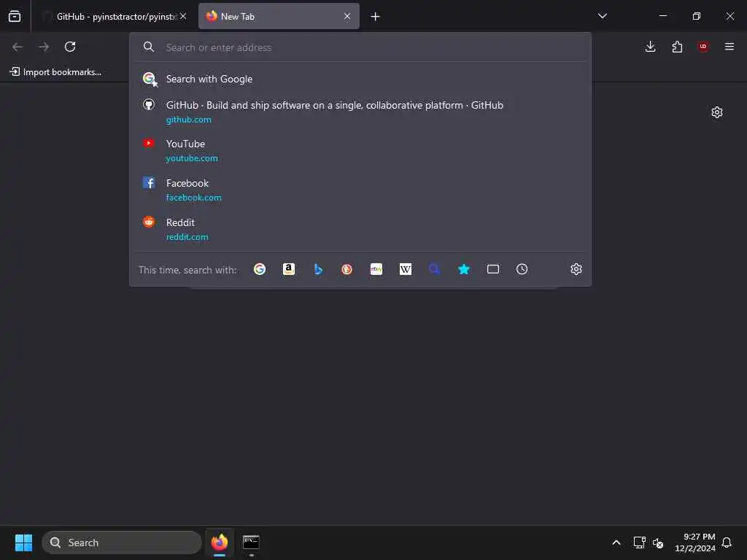Click the reddit.com URL text
The image size is (747, 560).
[187, 237]
